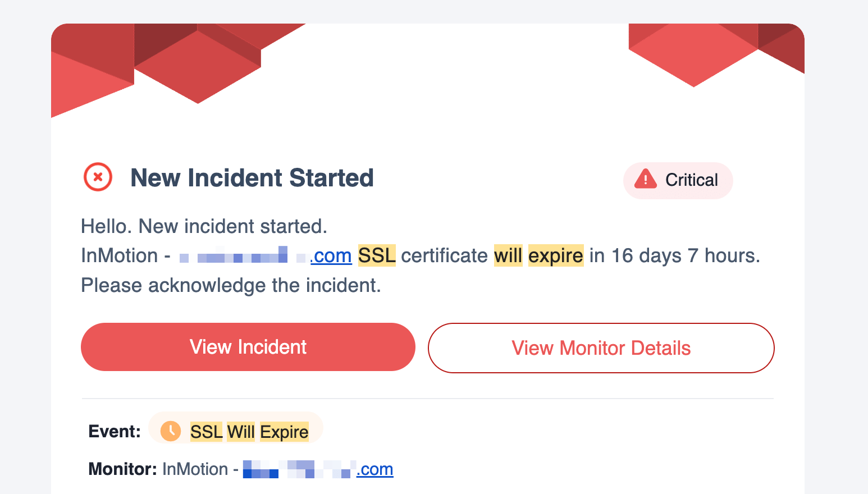Click the red error circle icon
Screen dimensions: 868x494
(x=98, y=177)
